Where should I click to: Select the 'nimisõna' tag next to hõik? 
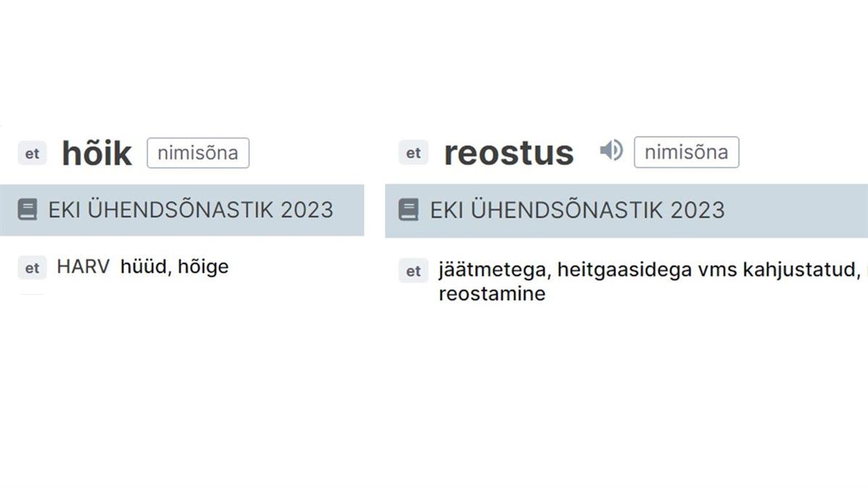[x=197, y=153]
